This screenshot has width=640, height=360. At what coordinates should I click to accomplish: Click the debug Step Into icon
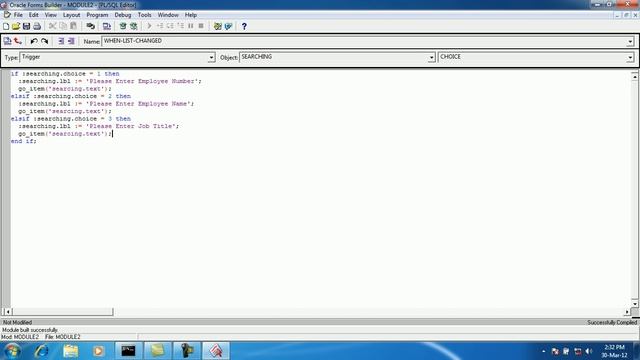[160, 26]
